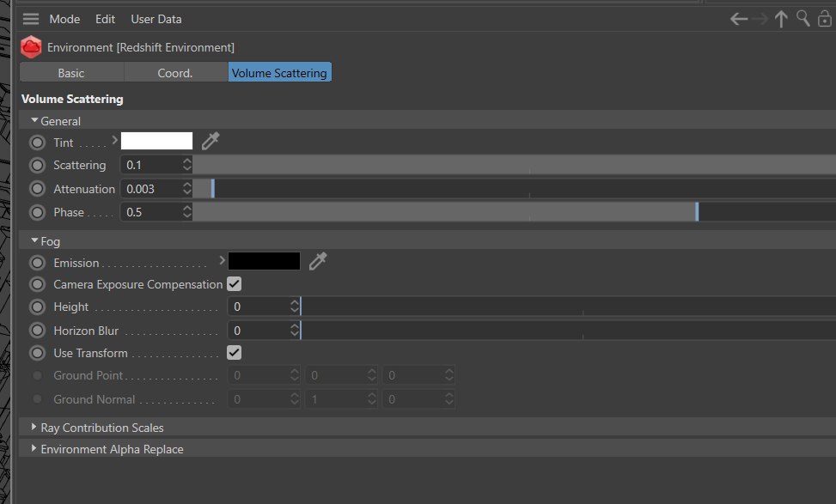
Task: Pick Emission color with the eyedropper
Action: point(318,261)
